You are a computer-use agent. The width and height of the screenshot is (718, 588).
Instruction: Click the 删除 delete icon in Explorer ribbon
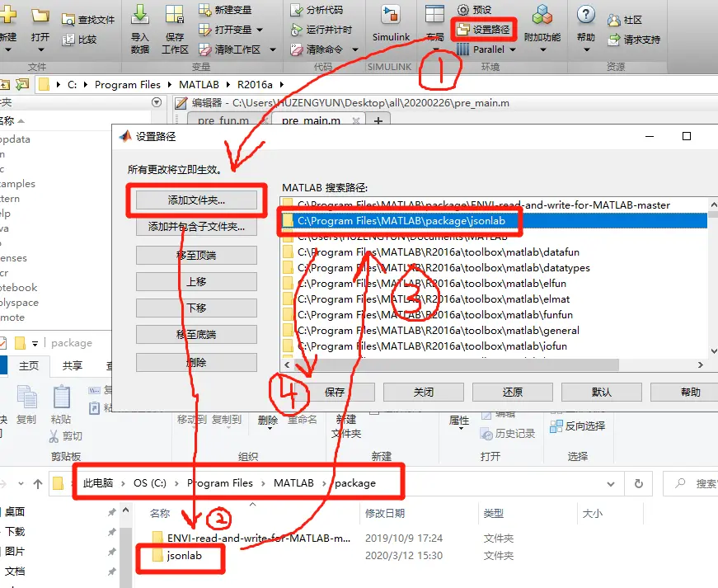[268, 423]
